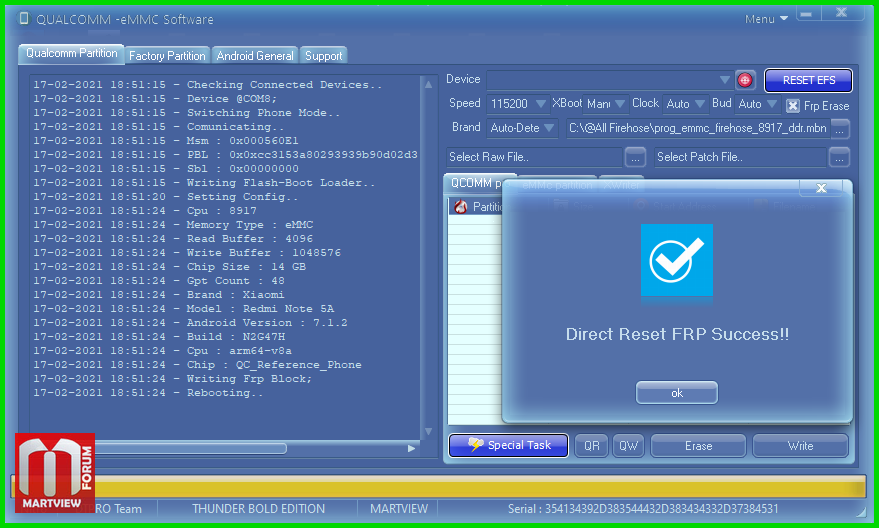Click the log scroll-right arrow

(411, 448)
